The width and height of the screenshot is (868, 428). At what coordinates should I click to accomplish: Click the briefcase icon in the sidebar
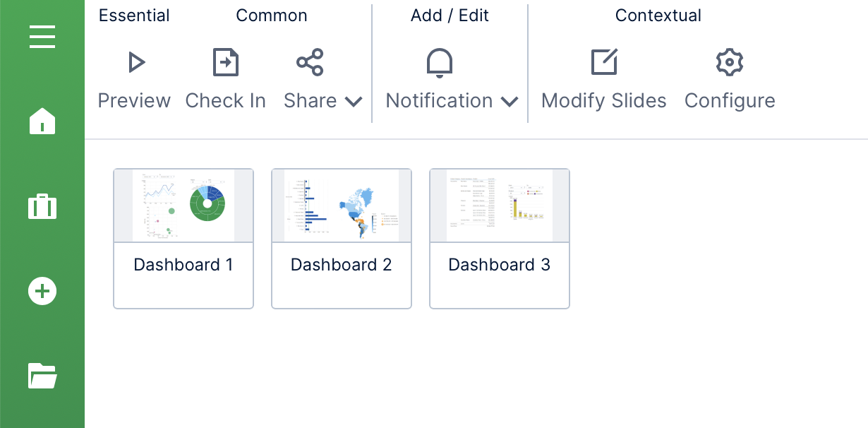(x=42, y=207)
